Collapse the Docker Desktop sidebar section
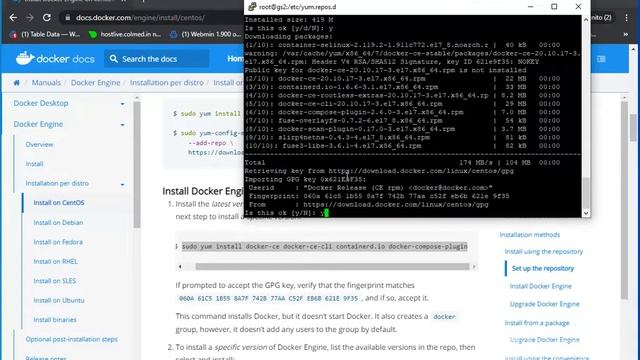 (x=122, y=104)
